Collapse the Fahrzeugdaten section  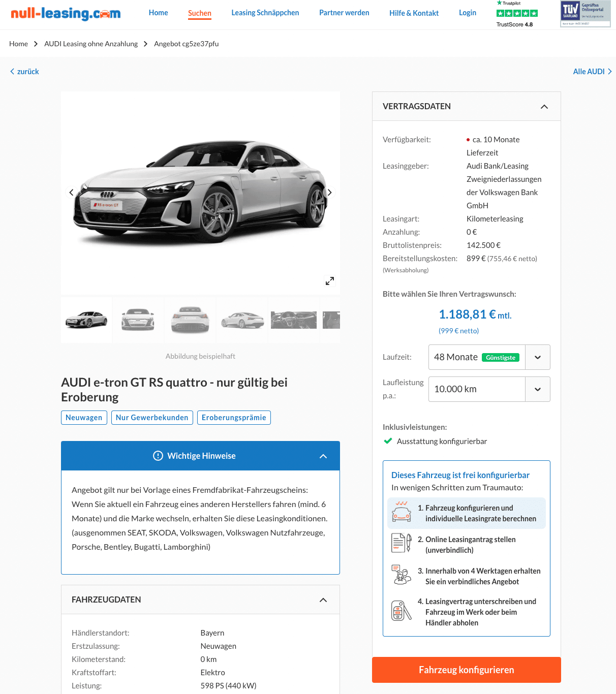point(323,600)
